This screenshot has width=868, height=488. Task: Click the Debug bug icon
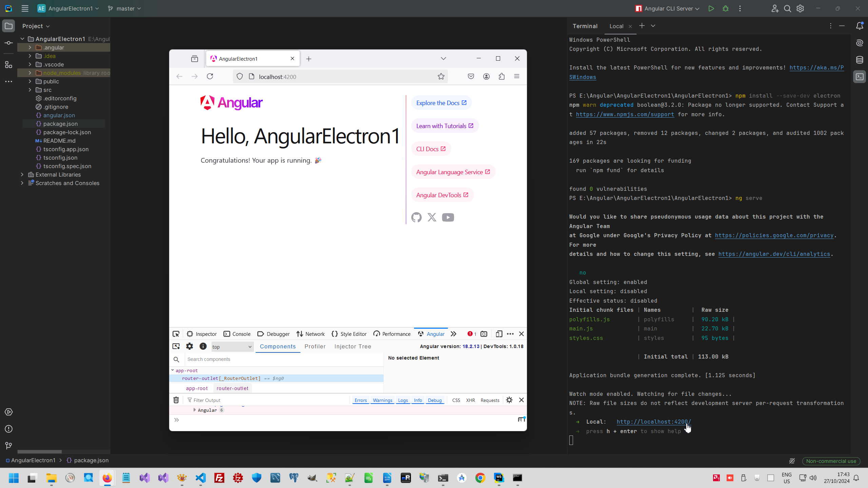(726, 8)
